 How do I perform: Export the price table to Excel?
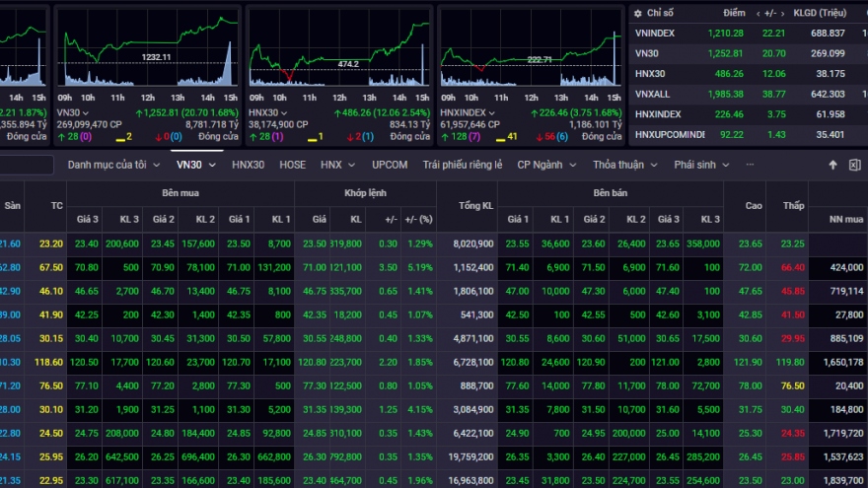coord(854,165)
